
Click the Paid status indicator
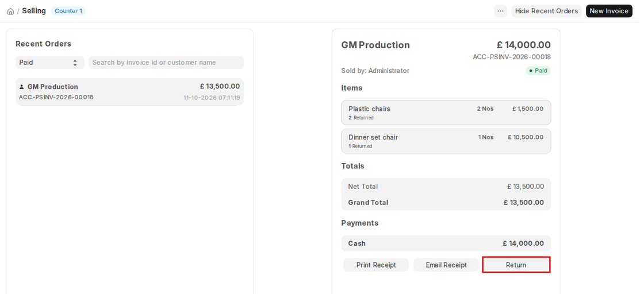click(538, 71)
